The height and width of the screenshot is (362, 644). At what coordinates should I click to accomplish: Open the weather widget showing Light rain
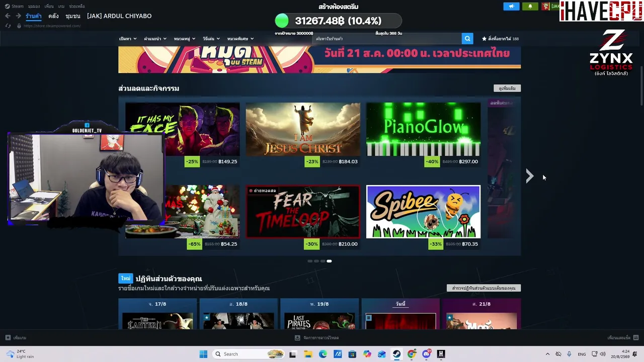coord(20,354)
